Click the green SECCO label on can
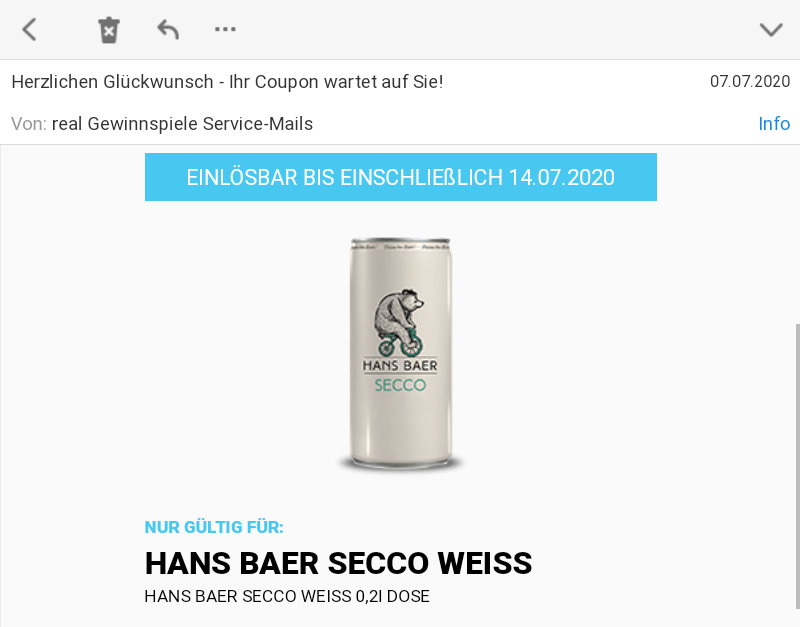Viewport: 800px width, 627px height. [x=400, y=385]
